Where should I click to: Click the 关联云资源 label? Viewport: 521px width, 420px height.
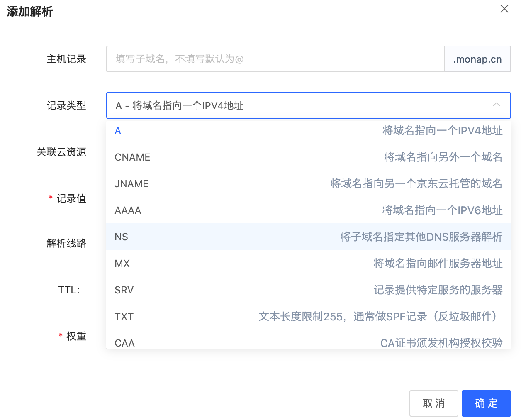(x=61, y=152)
